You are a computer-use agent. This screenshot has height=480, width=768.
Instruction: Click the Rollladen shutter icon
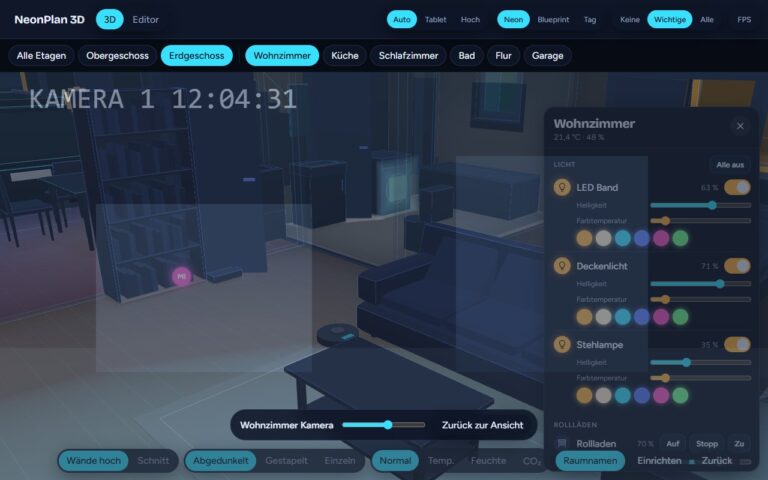[x=562, y=443]
